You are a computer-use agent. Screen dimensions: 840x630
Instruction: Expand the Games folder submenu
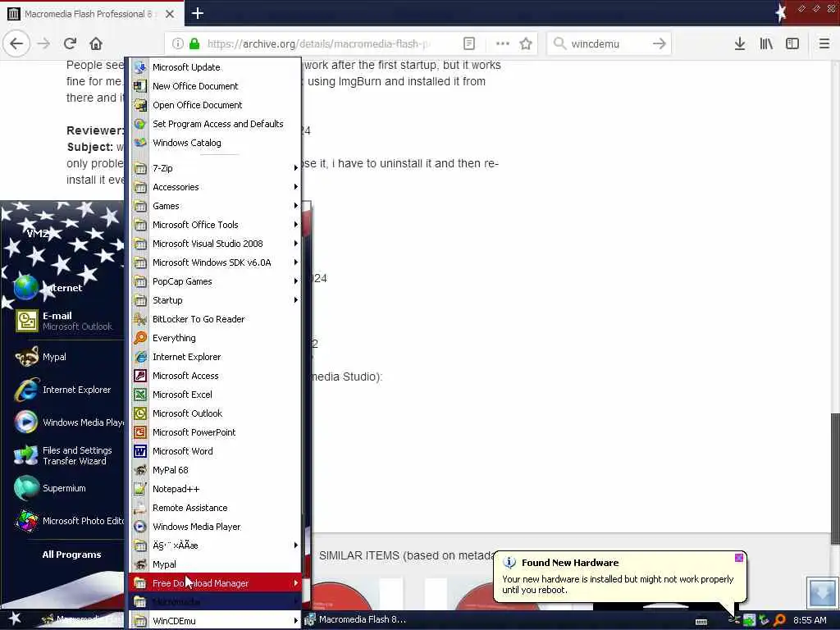(x=214, y=206)
